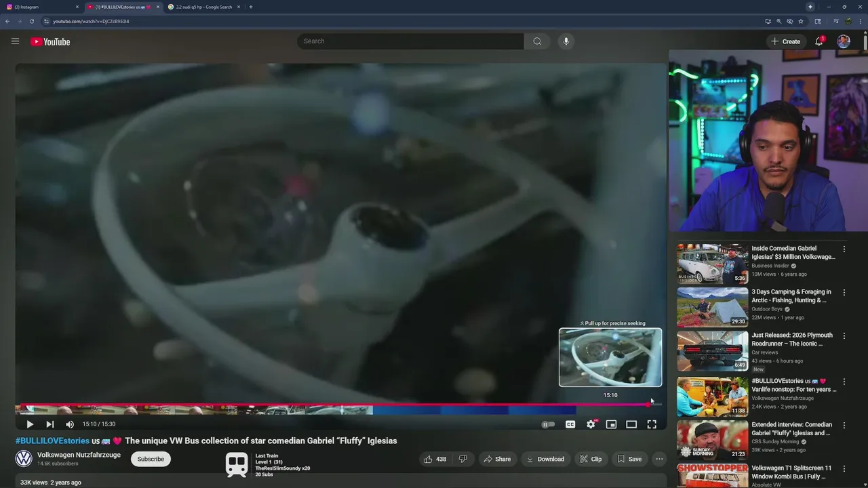The width and height of the screenshot is (868, 488).
Task: Click the #BULLILOVEstories hashtag in the title
Action: (x=52, y=441)
